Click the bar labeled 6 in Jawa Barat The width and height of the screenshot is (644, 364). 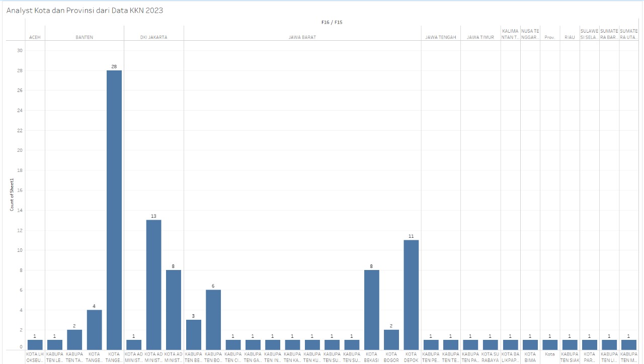(x=213, y=319)
